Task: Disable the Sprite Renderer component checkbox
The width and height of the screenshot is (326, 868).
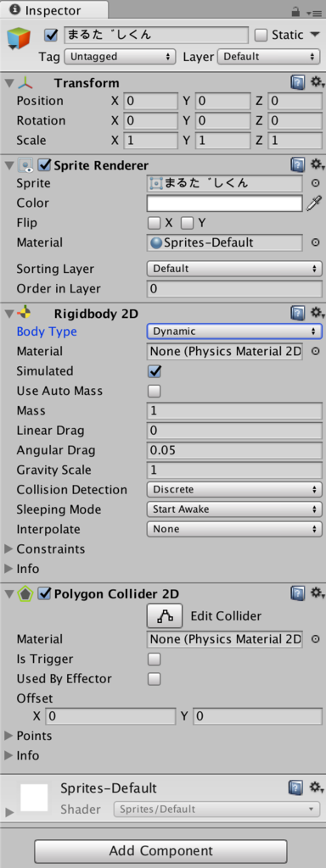Action: coord(44,165)
